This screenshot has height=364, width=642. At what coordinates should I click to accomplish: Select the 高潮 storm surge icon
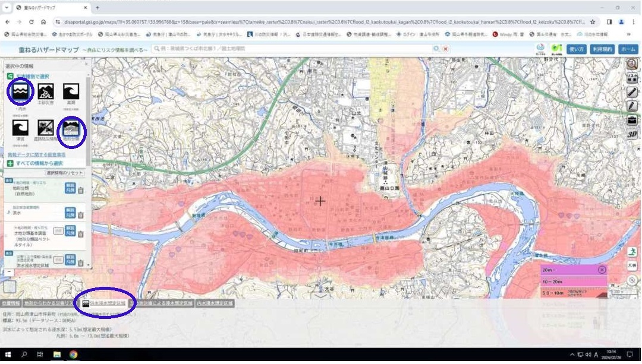click(71, 92)
